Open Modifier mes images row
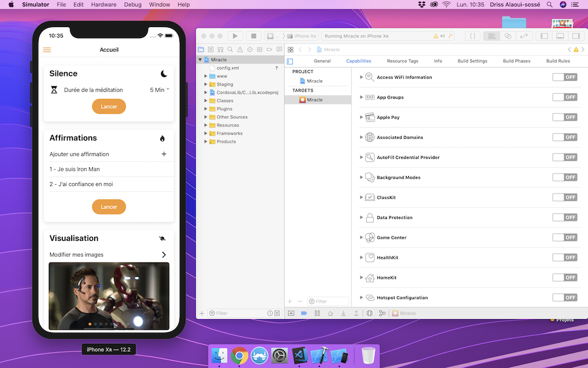The image size is (588, 368). 109,254
